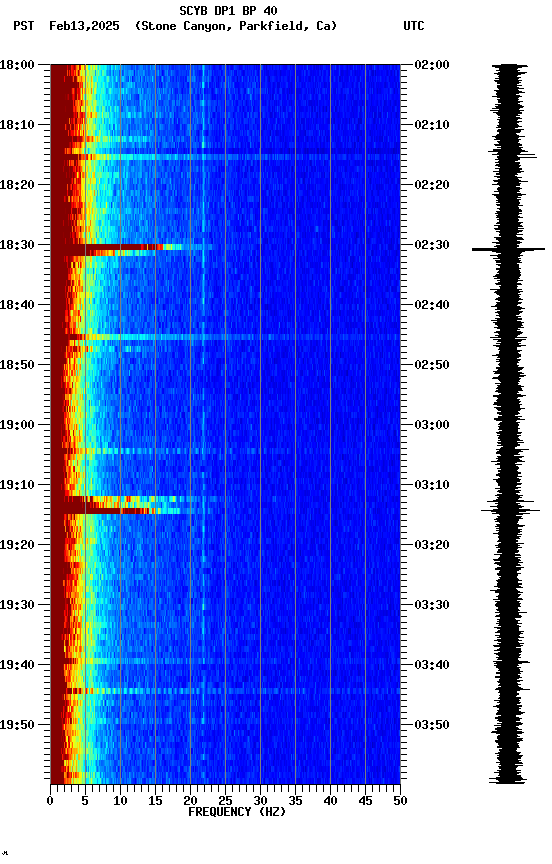Click the '02:40' UTC time label
Screen dimensions: 552x864
point(432,305)
